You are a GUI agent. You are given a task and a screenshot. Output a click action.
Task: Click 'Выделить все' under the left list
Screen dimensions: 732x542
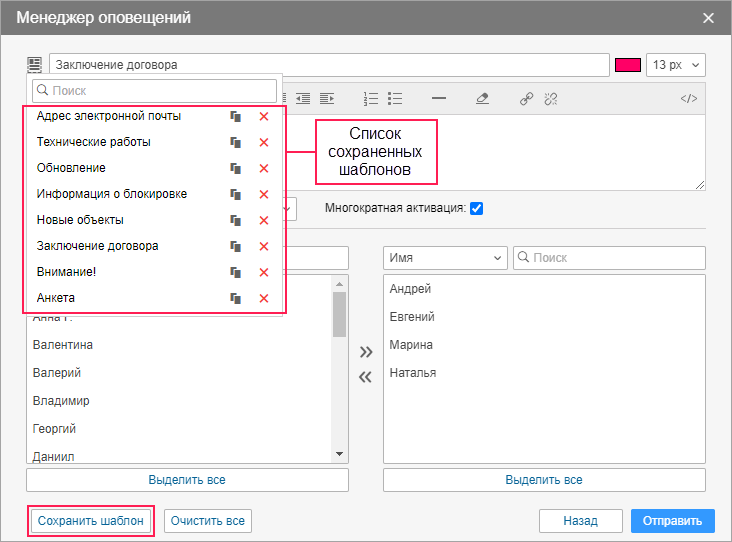click(187, 480)
